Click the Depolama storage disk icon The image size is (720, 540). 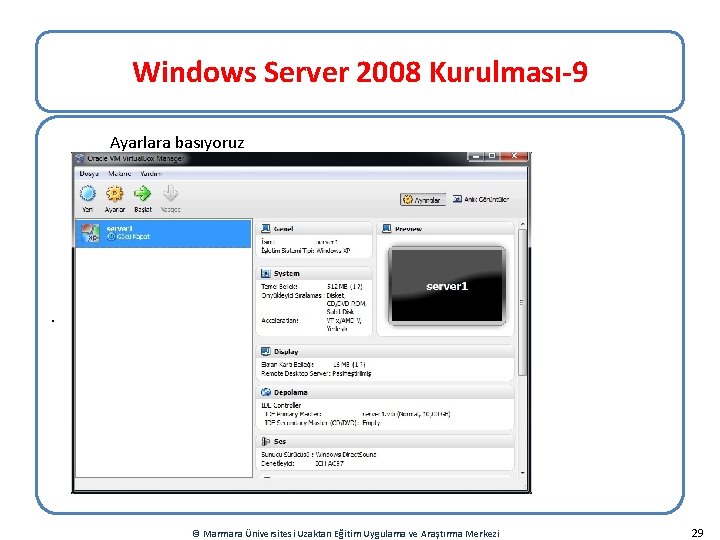[265, 392]
